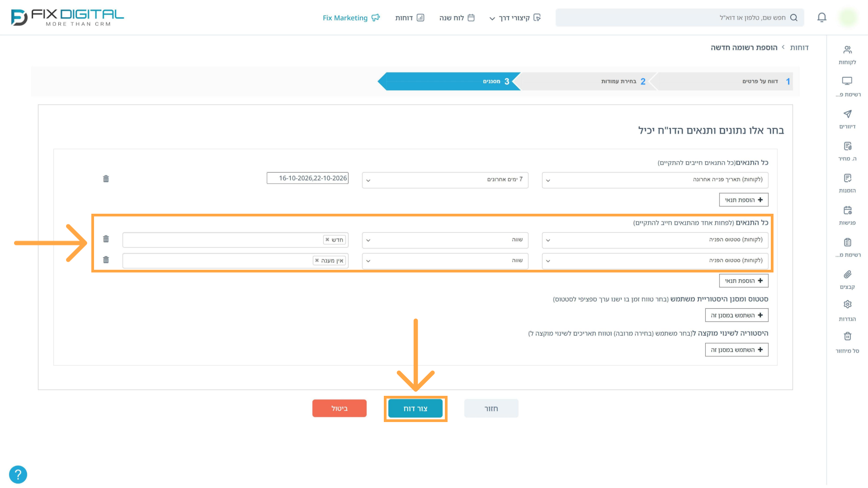Go to step 2 בחירת עמודות
The image size is (868, 488).
point(585,81)
